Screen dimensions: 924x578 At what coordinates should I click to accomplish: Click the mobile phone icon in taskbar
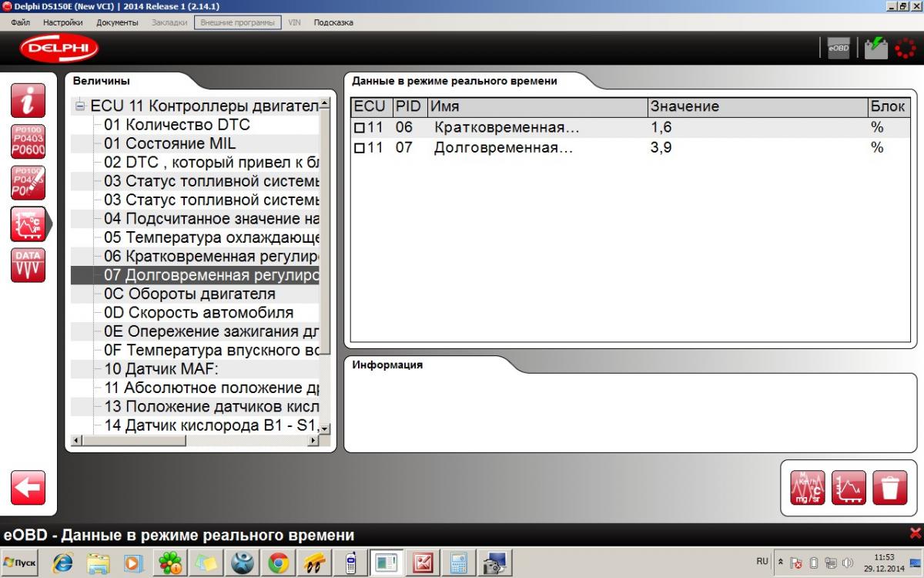point(350,563)
